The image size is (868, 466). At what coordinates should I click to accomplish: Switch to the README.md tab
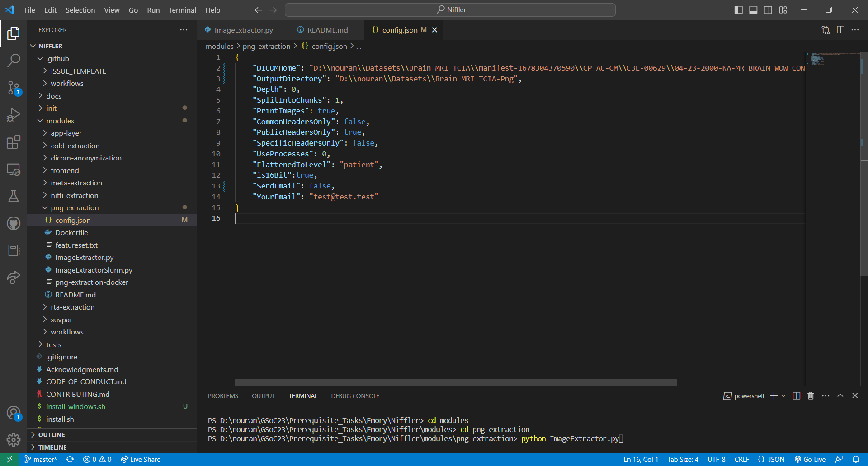coord(327,30)
